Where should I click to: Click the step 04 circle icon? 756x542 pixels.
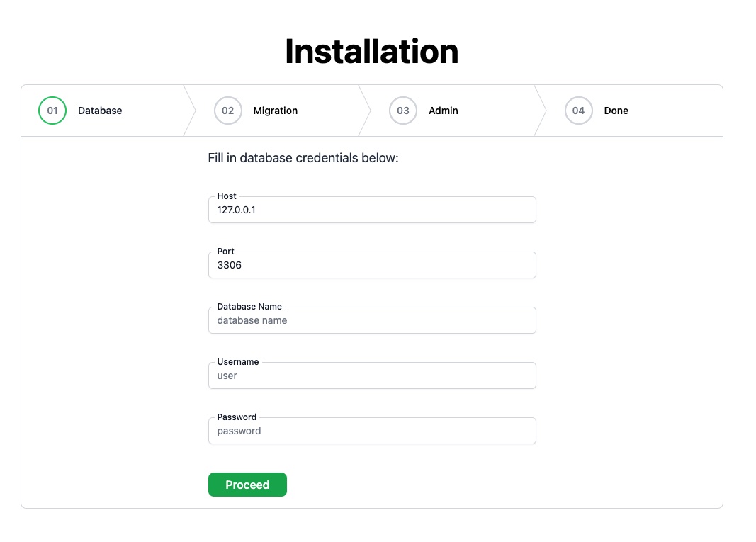click(x=578, y=111)
